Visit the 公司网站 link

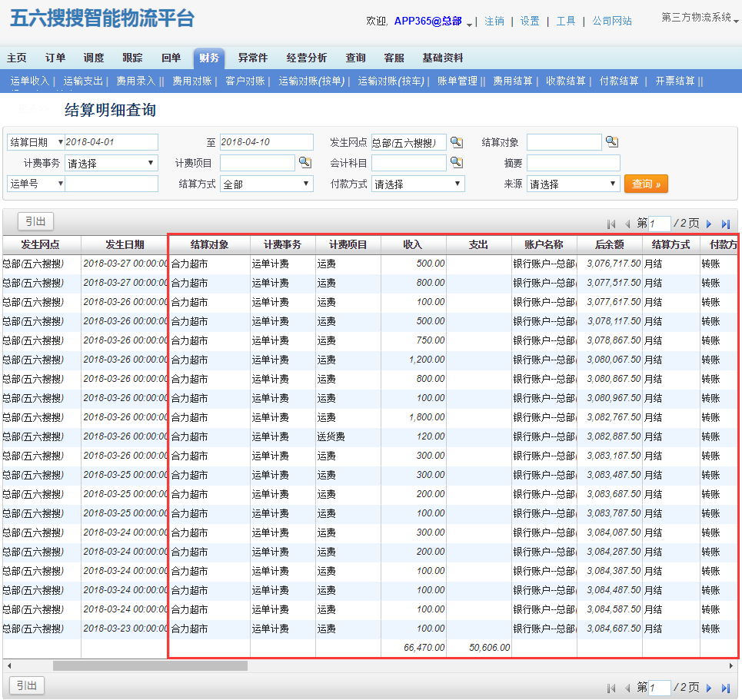point(612,21)
